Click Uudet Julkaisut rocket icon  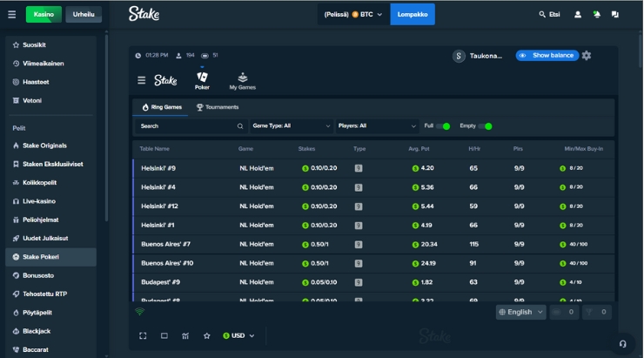tap(16, 239)
